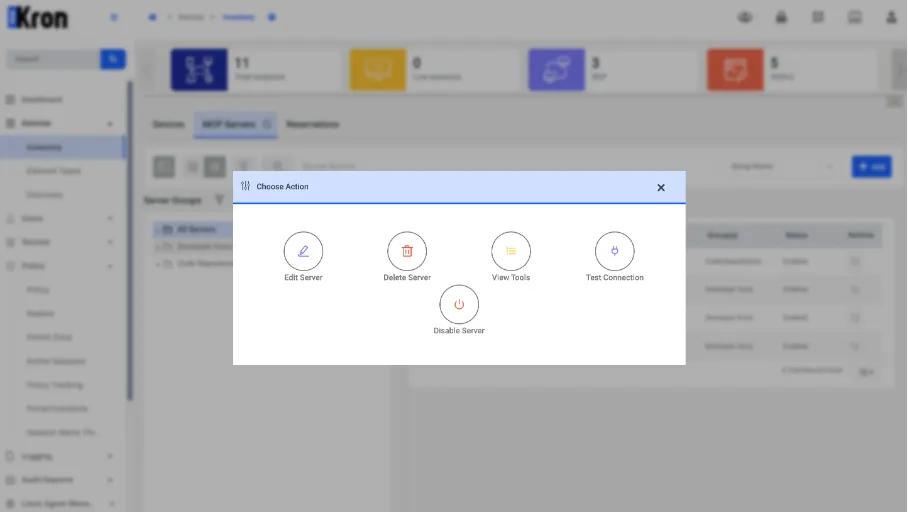Open the Edit Server action

(303, 251)
